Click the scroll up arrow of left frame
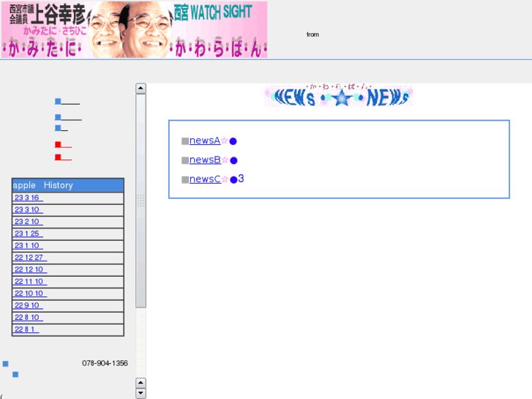The width and height of the screenshot is (532, 399). coord(141,89)
